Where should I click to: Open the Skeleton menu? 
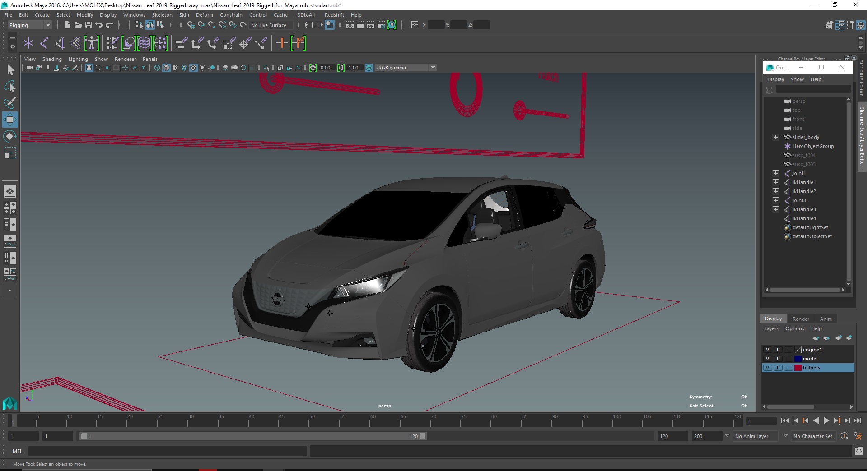pos(162,15)
